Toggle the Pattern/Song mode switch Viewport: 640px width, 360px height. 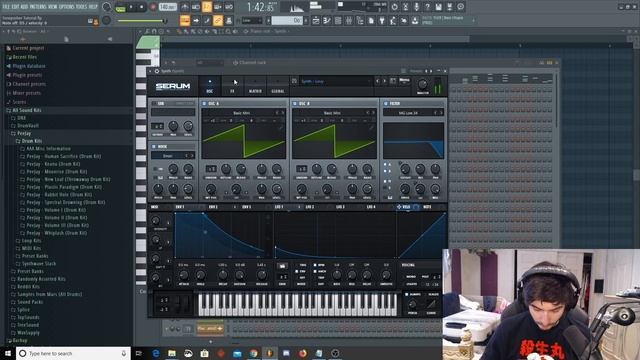tap(120, 7)
